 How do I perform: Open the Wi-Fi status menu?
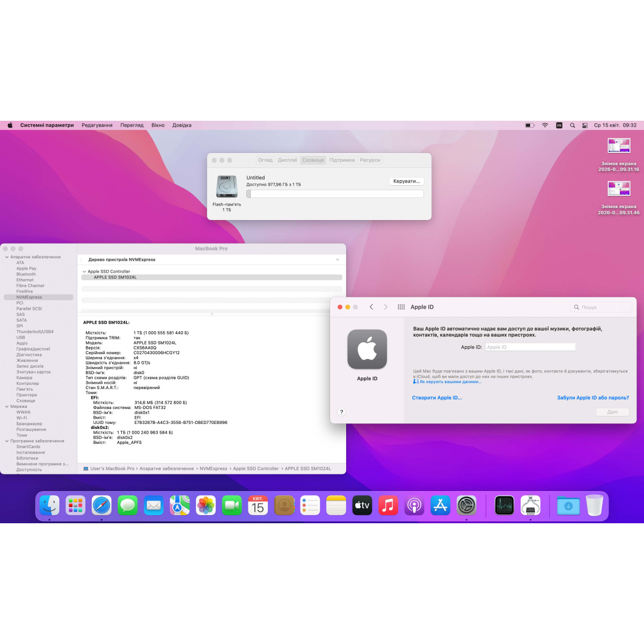[x=545, y=125]
